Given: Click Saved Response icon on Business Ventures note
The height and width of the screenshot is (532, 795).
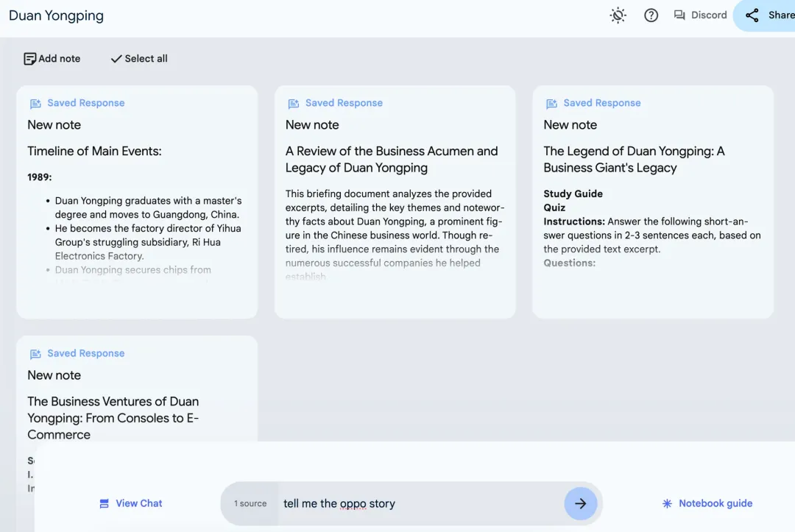Looking at the screenshot, I should click(35, 354).
